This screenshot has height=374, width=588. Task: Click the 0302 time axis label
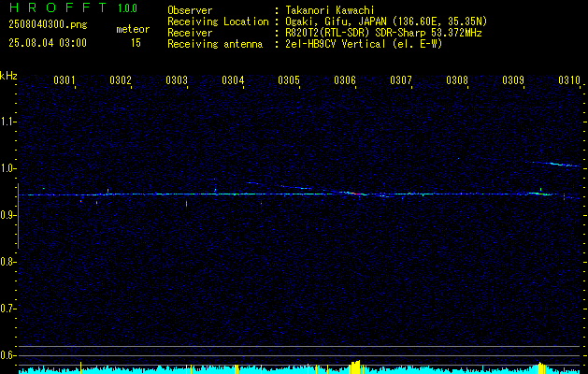click(x=121, y=80)
